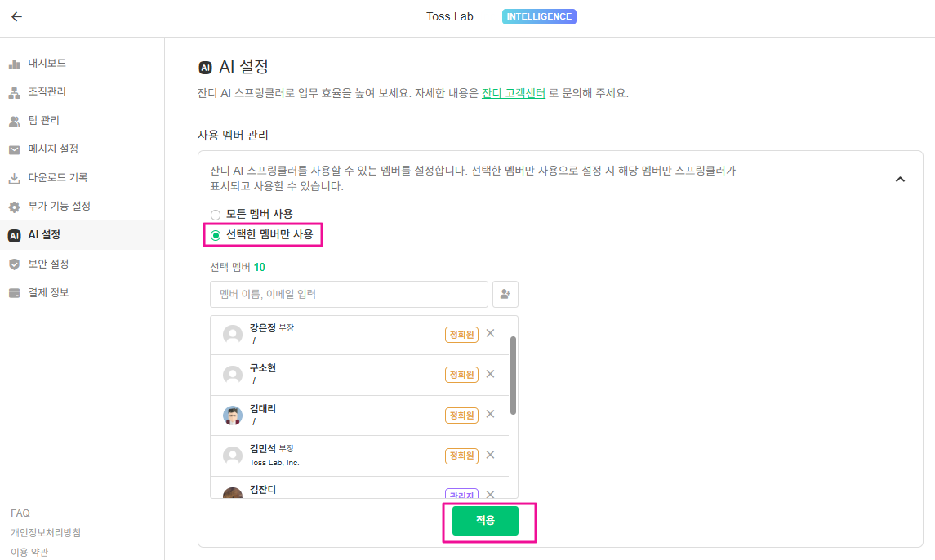Remove 구소현 with the X icon
This screenshot has width=935, height=560.
coord(490,374)
